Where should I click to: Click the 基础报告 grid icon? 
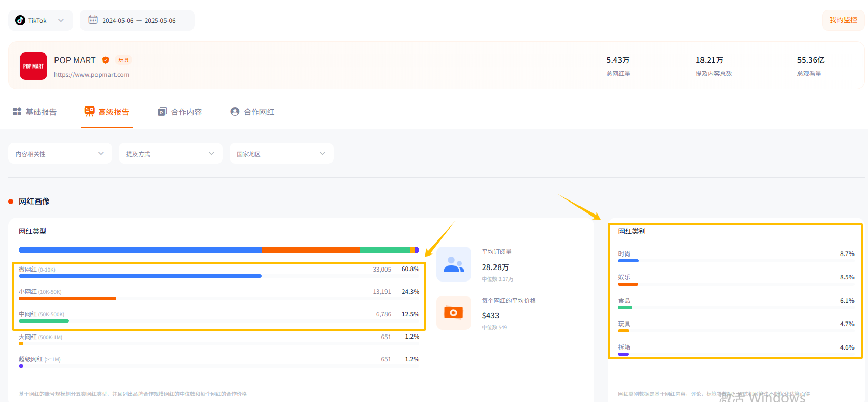tap(17, 112)
